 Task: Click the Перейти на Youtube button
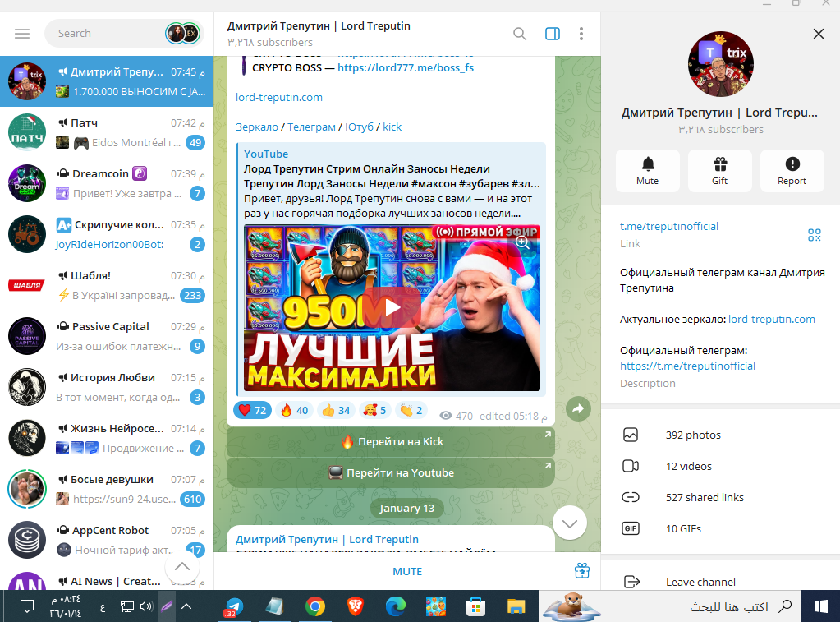tap(391, 473)
